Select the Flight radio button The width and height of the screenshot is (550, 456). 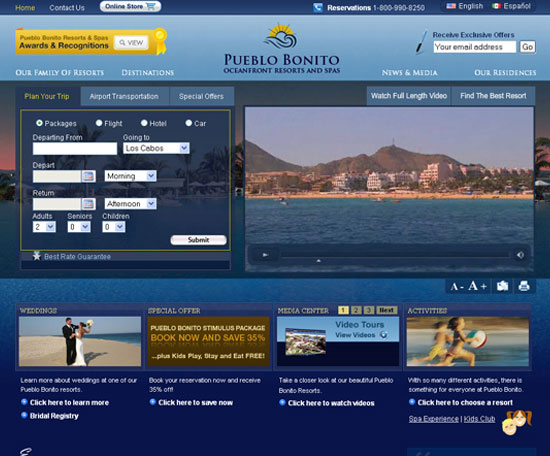click(x=99, y=123)
